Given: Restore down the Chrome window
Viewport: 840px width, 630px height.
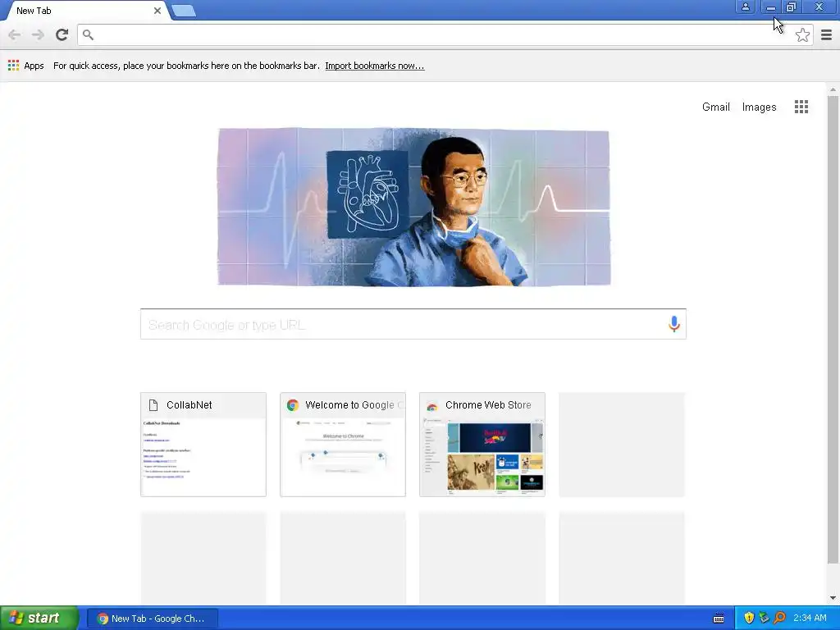Looking at the screenshot, I should pyautogui.click(x=791, y=7).
